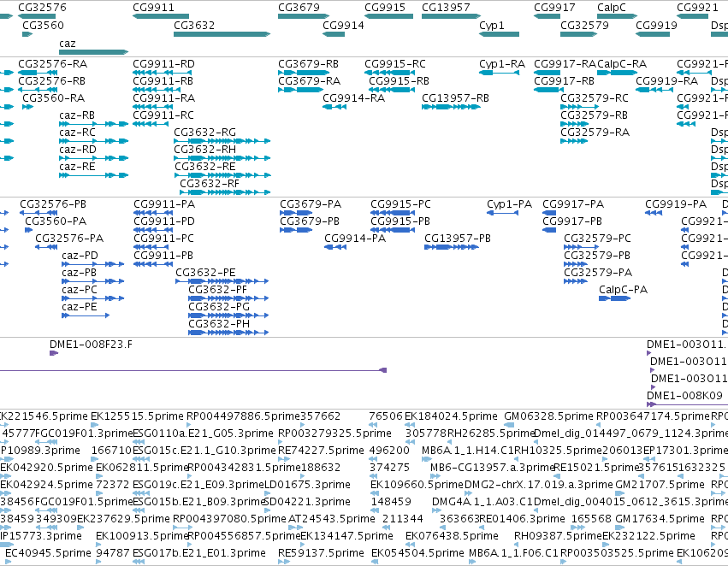Click the CG32579 gene label in top track
This screenshot has height=566, width=728.
pos(584,25)
